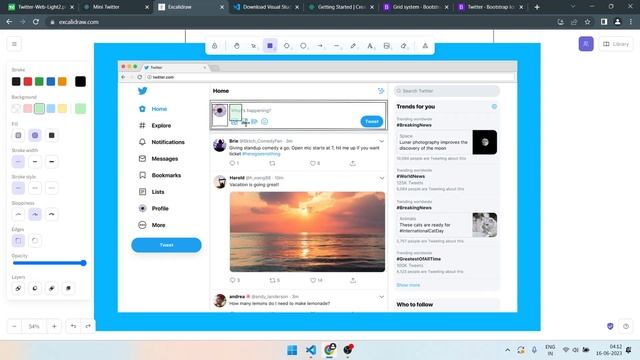The image size is (640, 360).
Task: Bring the shape forward one layer
Action: pyautogui.click(x=51, y=288)
